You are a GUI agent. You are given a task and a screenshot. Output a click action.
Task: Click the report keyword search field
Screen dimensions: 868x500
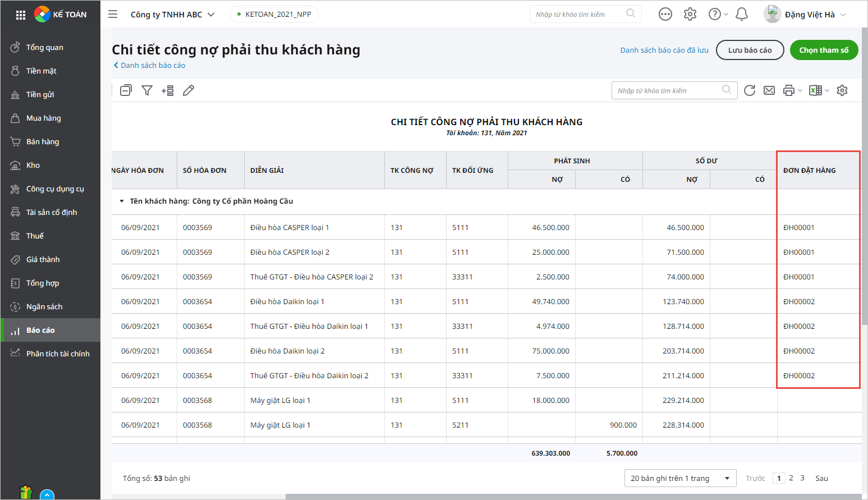pos(668,90)
